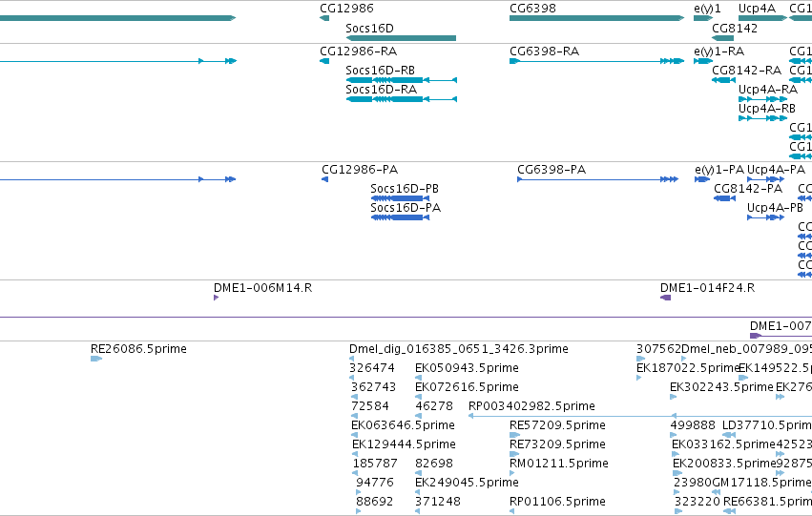Image resolution: width=812 pixels, height=516 pixels.
Task: Select the Socs16D-RB transcript glyph
Action: (x=402, y=80)
